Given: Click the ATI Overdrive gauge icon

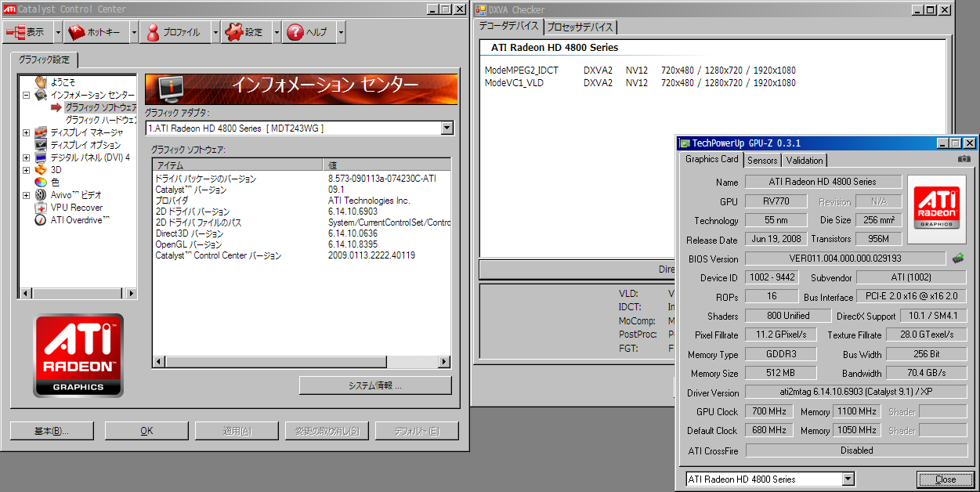Looking at the screenshot, I should coord(41,220).
